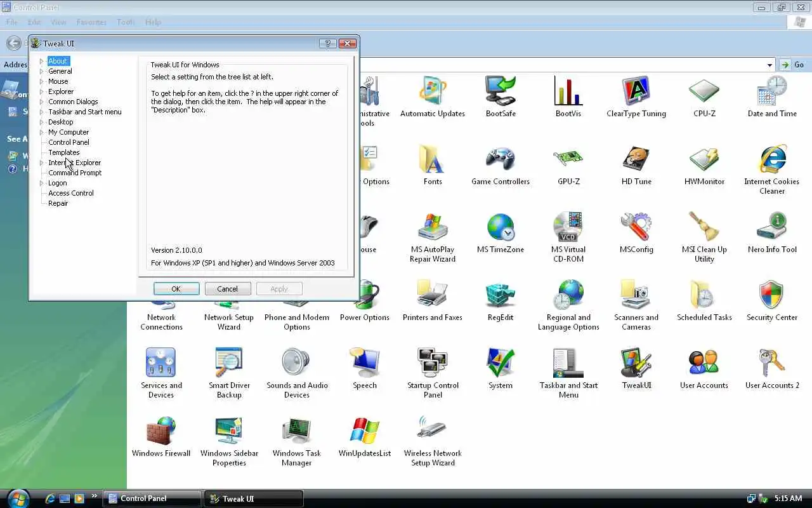Image resolution: width=812 pixels, height=508 pixels.
Task: Open RegEdit icon
Action: (501, 295)
